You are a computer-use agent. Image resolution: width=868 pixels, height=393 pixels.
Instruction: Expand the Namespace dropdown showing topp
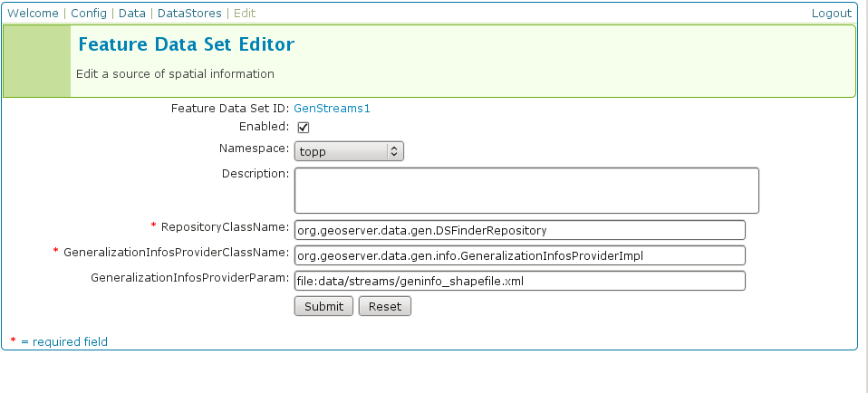pyautogui.click(x=349, y=151)
